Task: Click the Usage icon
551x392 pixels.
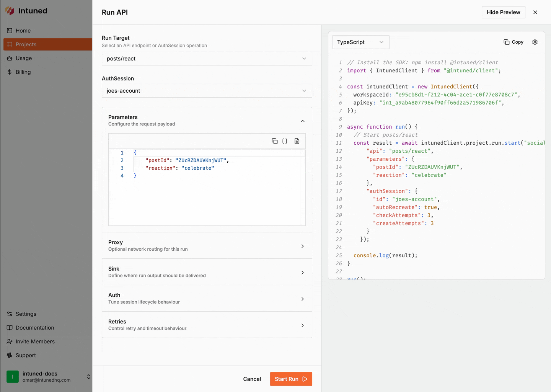Action: tap(10, 58)
